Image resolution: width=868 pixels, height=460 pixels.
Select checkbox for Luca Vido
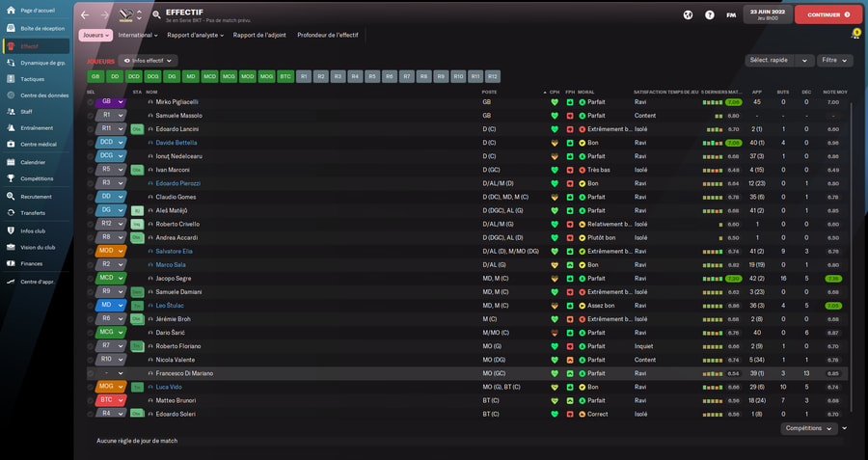tap(91, 387)
